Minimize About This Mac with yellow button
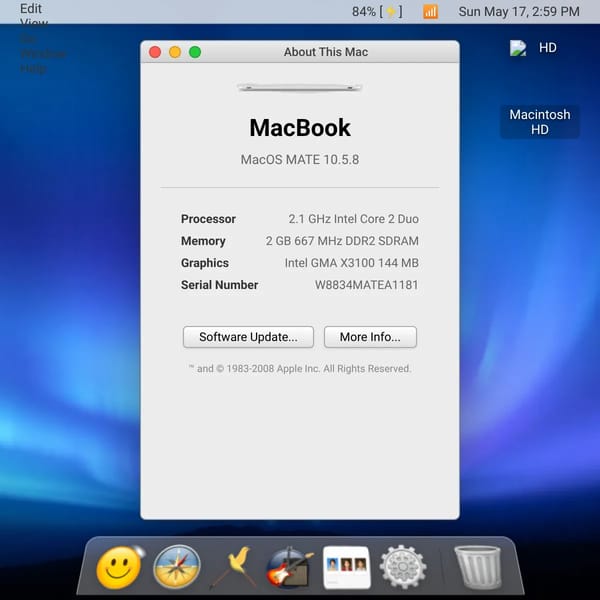The width and height of the screenshot is (600, 600). coord(175,52)
